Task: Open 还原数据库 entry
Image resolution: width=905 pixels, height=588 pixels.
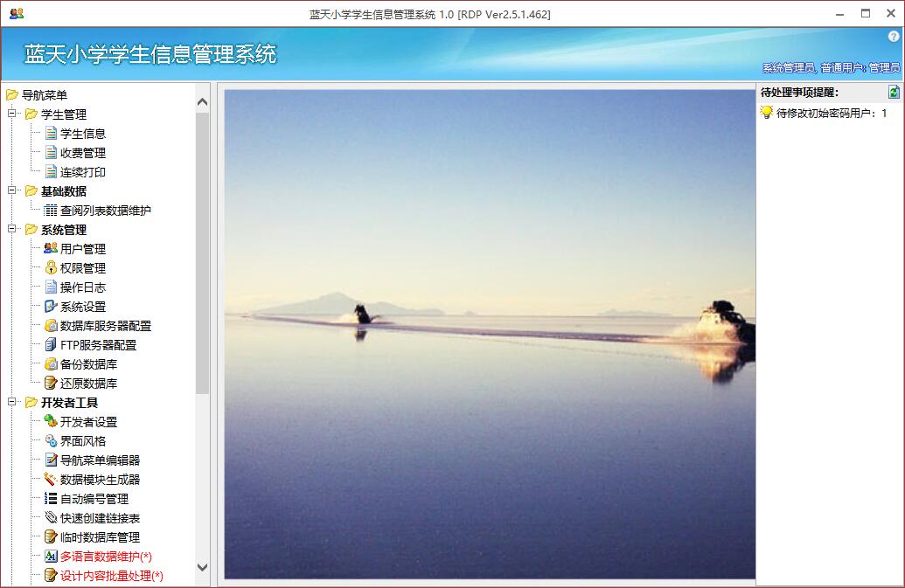Action: (x=89, y=384)
